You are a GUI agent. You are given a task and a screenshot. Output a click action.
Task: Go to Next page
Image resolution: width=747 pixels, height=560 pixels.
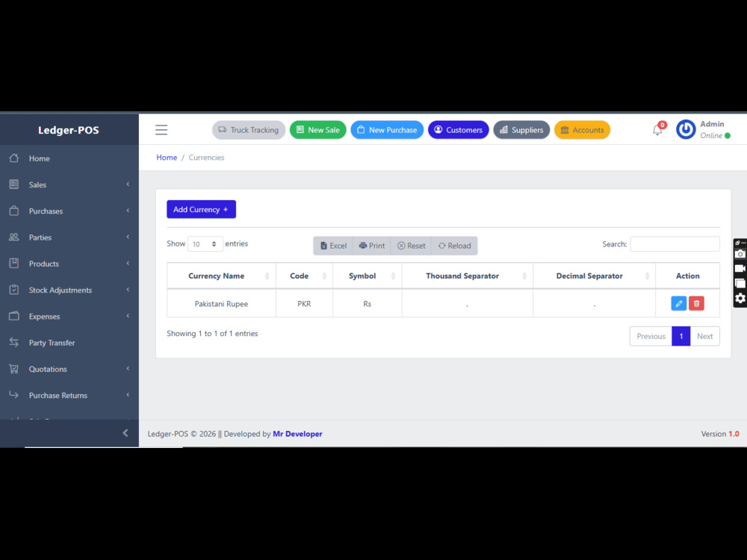[704, 336]
